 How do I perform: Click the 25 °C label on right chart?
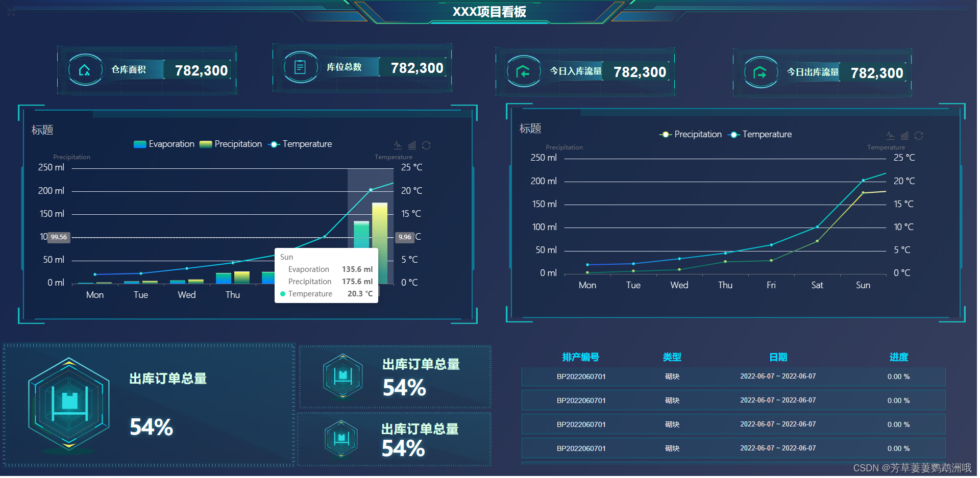(x=904, y=158)
